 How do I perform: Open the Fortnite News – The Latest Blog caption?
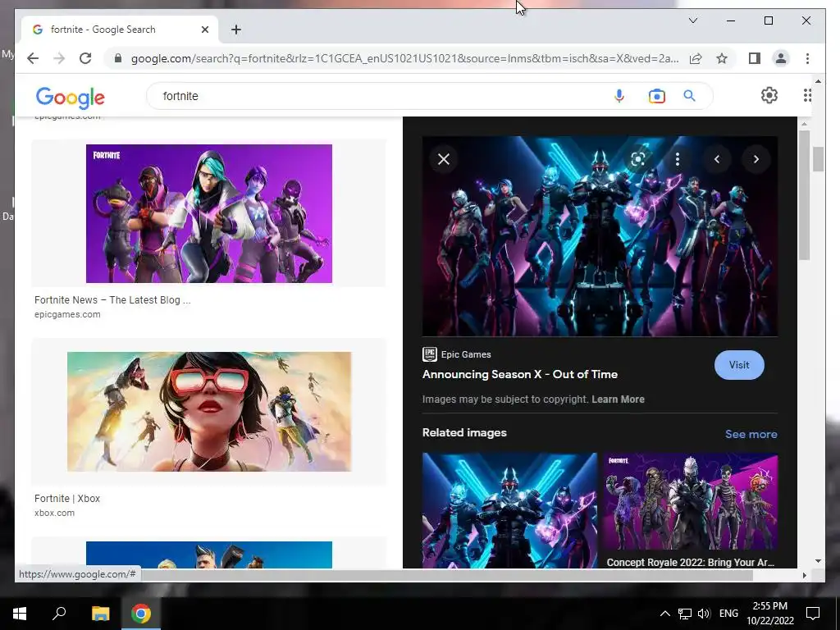tap(112, 300)
